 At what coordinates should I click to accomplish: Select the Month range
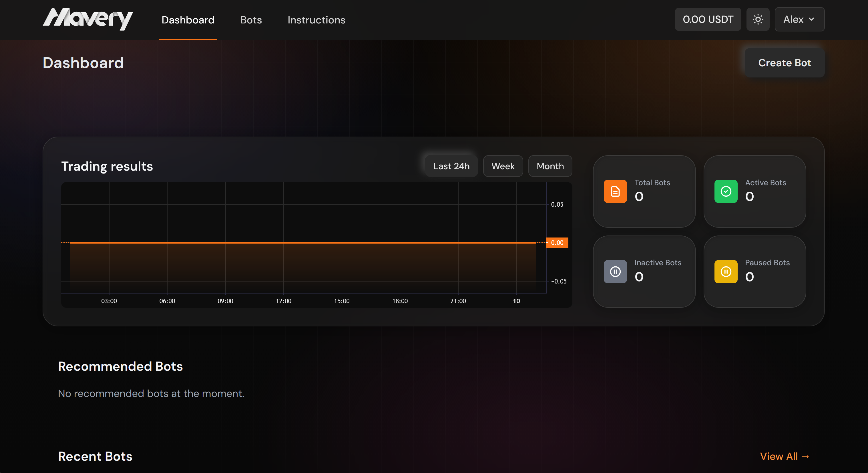click(550, 166)
